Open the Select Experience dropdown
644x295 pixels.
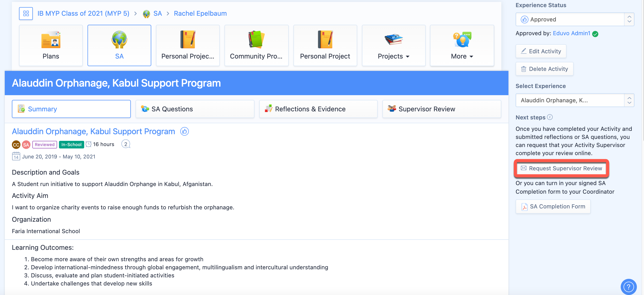[x=575, y=100]
